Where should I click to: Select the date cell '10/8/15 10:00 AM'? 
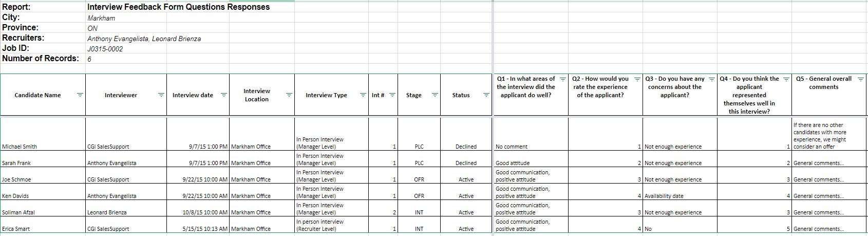click(198, 208)
